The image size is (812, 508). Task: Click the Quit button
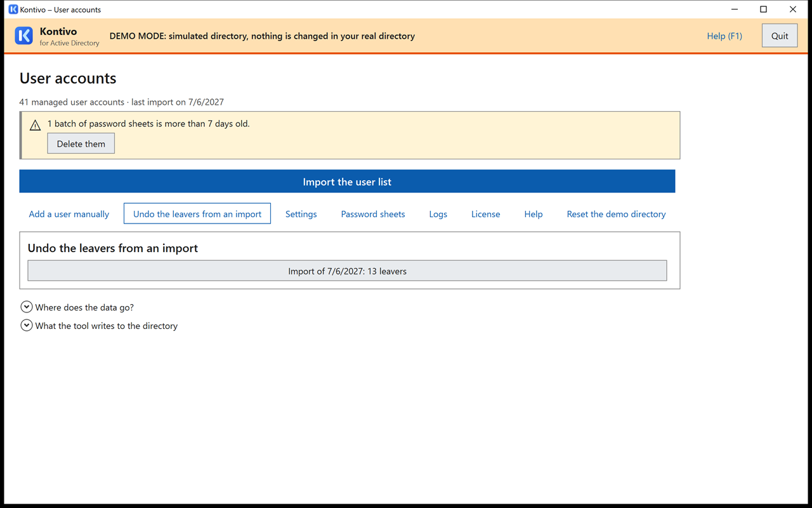pos(780,36)
